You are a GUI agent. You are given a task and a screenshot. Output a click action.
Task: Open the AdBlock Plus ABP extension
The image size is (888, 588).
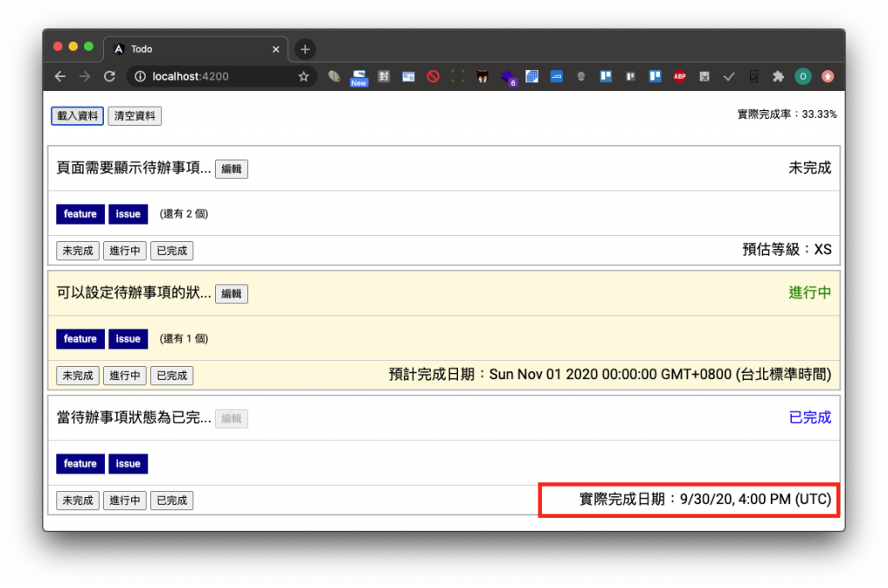680,76
